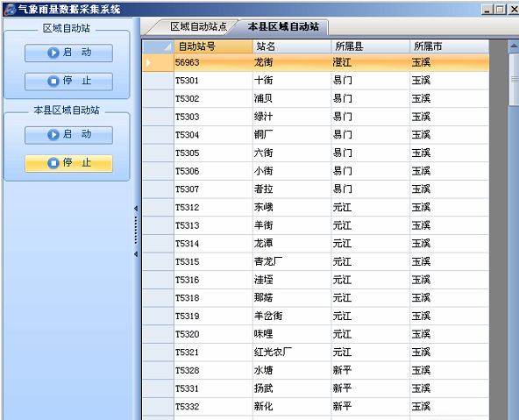Click the 所属县 column header
Image resolution: width=519 pixels, height=420 pixels.
coord(371,46)
